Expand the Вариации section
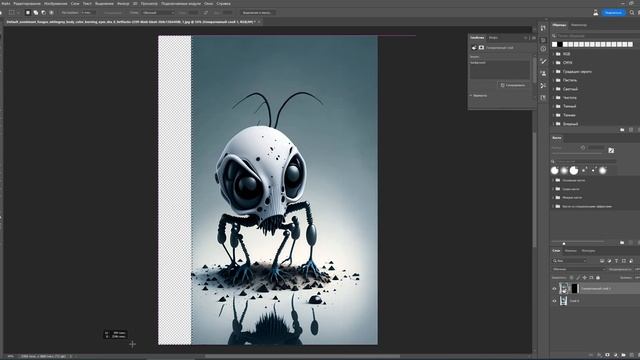The width and height of the screenshot is (640, 360). coord(471,96)
